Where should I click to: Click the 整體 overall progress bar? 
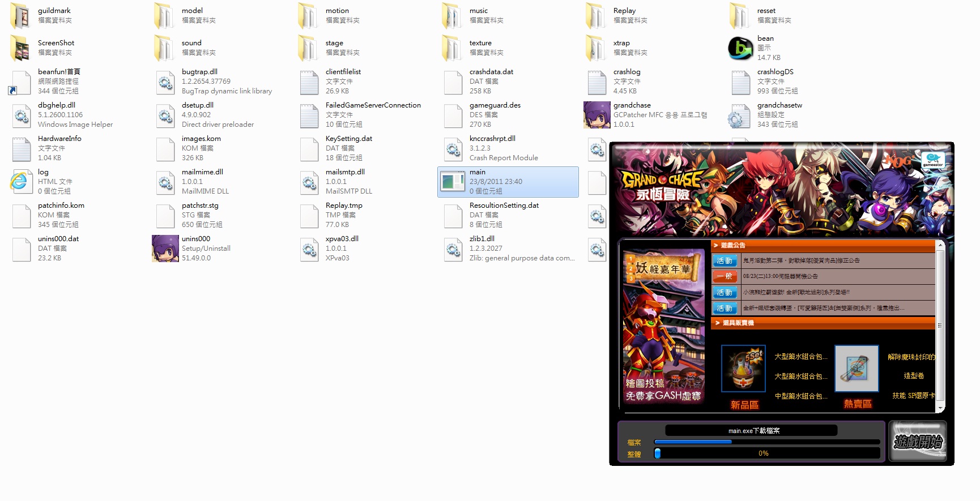click(x=767, y=453)
